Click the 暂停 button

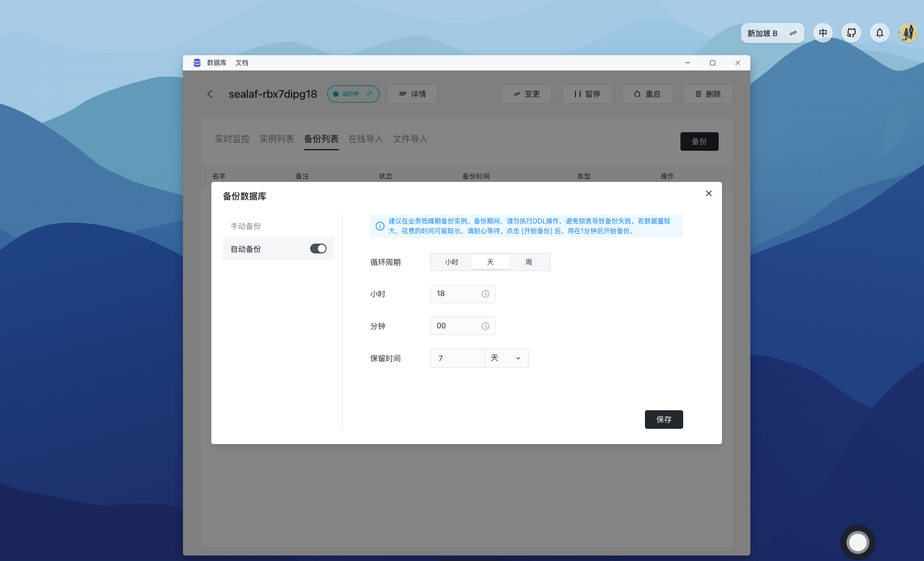[x=587, y=94]
